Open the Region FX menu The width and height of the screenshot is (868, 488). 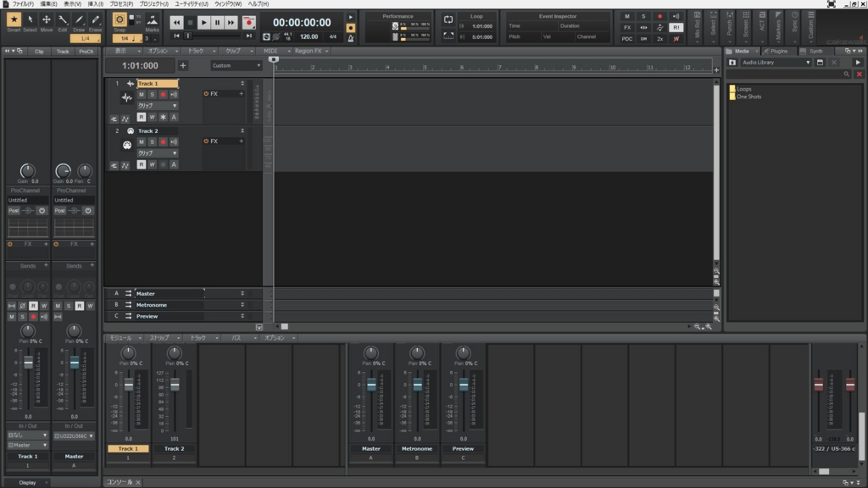tap(311, 51)
